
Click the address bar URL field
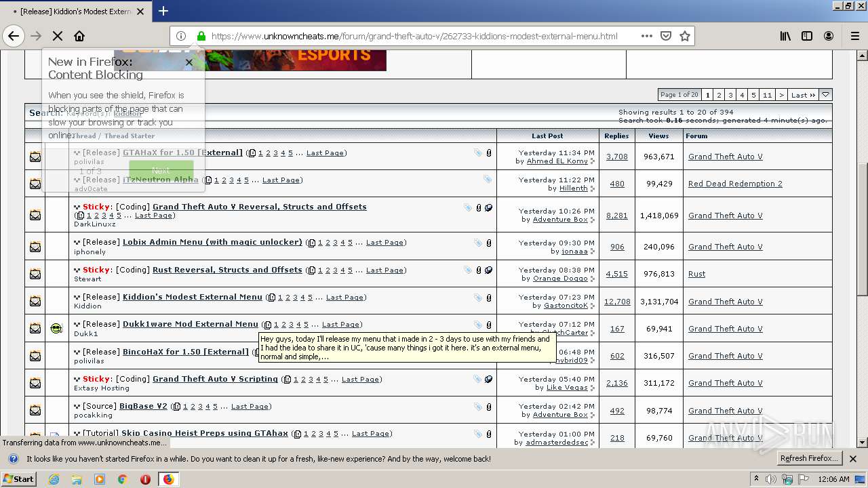coord(414,36)
